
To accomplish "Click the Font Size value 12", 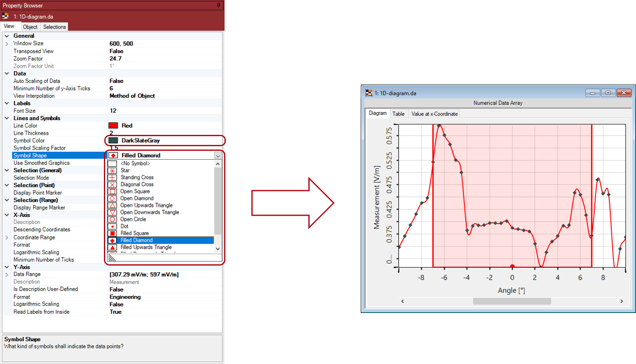I will tap(113, 111).
